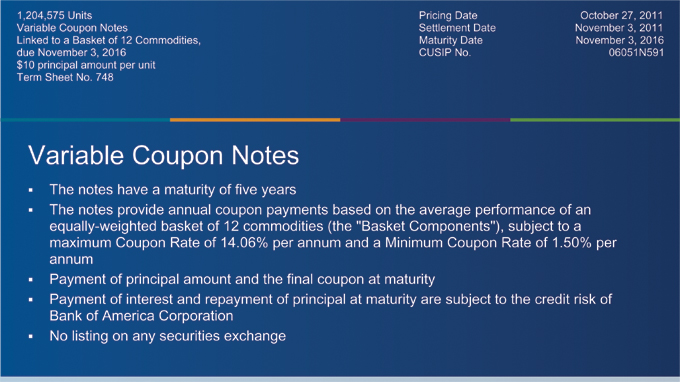The width and height of the screenshot is (680, 382).
Task: Click the bullet about five year maturity
Action: tap(173, 189)
